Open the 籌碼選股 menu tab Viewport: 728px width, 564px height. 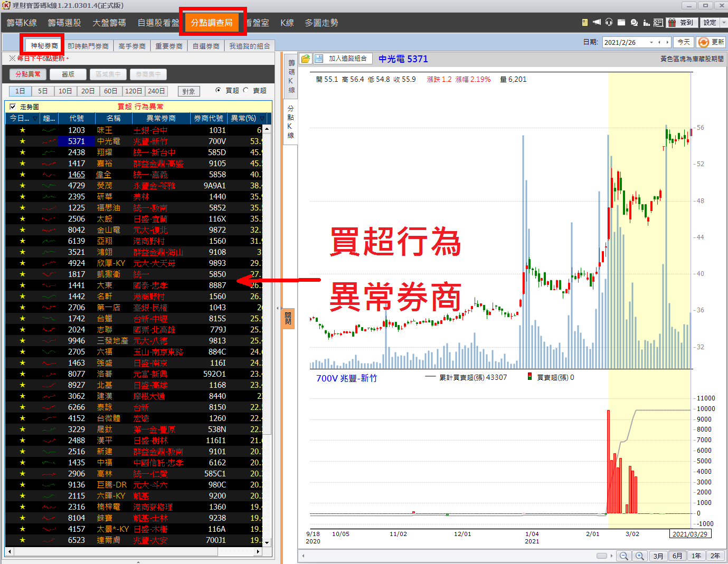(64, 23)
